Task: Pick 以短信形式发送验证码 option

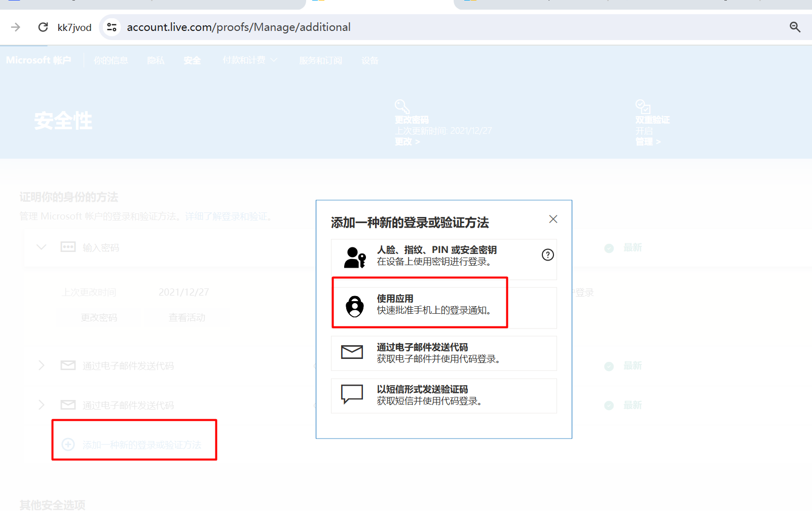Action: [x=444, y=396]
